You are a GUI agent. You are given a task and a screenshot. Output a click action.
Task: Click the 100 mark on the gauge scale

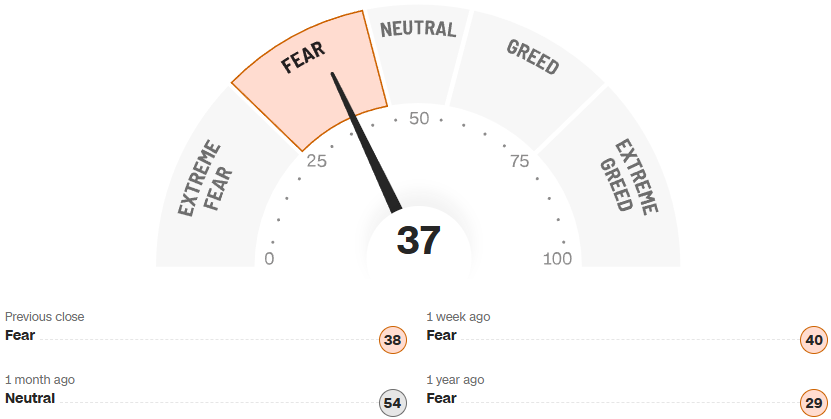coord(557,260)
